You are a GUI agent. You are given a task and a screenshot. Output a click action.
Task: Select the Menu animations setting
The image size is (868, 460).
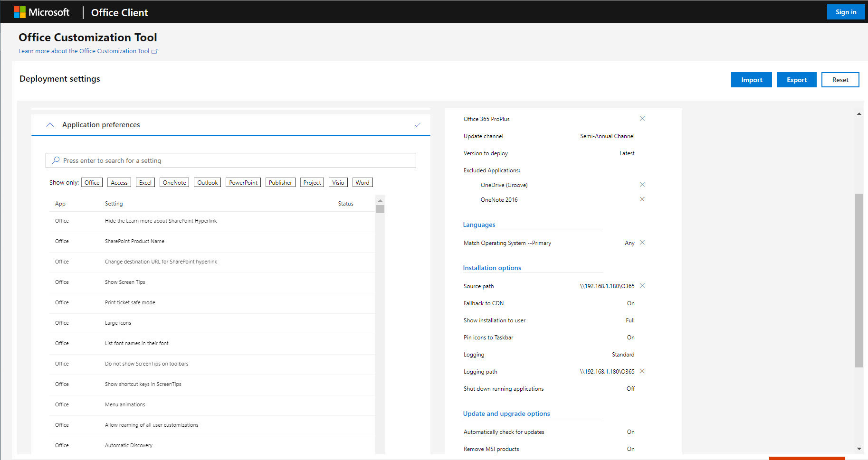[212, 405]
